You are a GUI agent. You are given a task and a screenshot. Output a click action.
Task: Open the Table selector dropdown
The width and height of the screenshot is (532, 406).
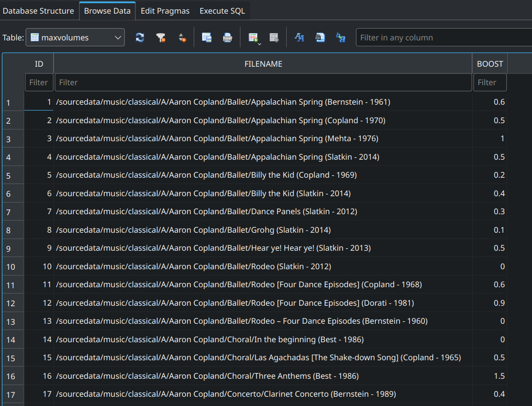click(117, 37)
